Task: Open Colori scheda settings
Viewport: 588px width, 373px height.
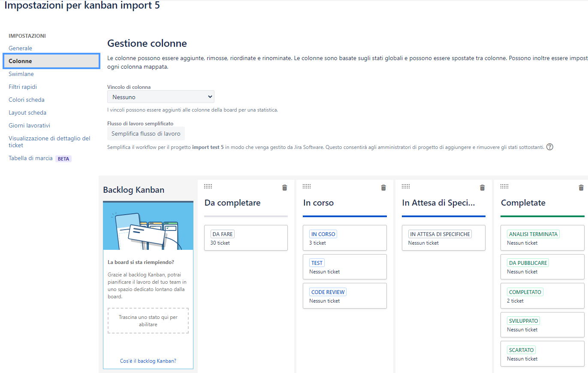Action: [x=27, y=100]
